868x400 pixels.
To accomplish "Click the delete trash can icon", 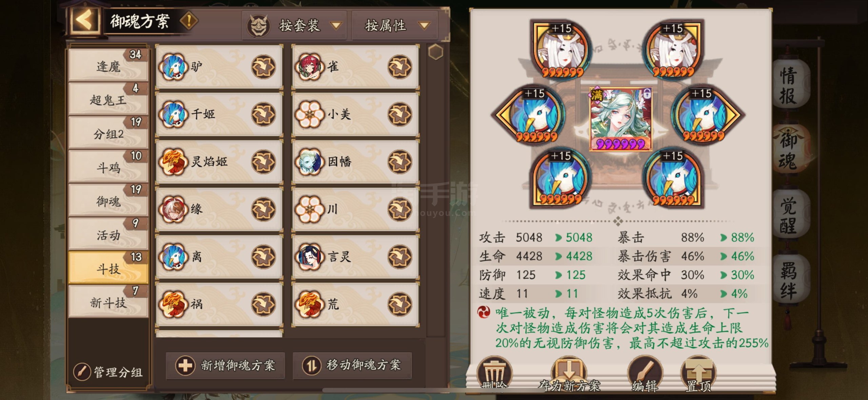I will [x=494, y=372].
